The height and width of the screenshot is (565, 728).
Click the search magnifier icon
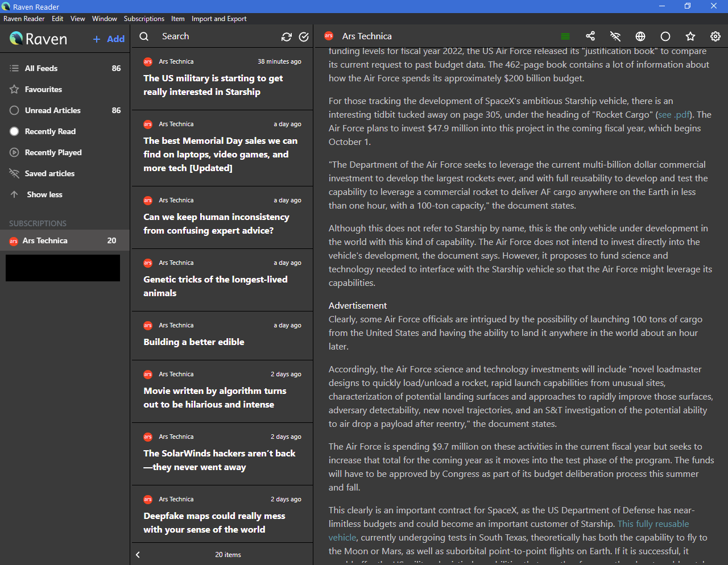[143, 36]
